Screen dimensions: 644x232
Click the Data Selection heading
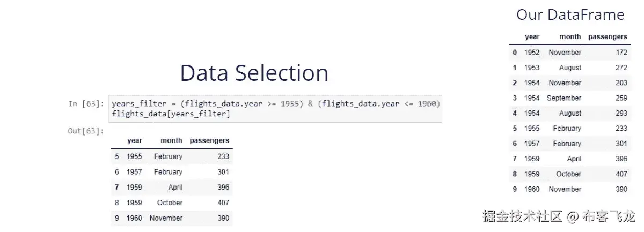point(254,73)
